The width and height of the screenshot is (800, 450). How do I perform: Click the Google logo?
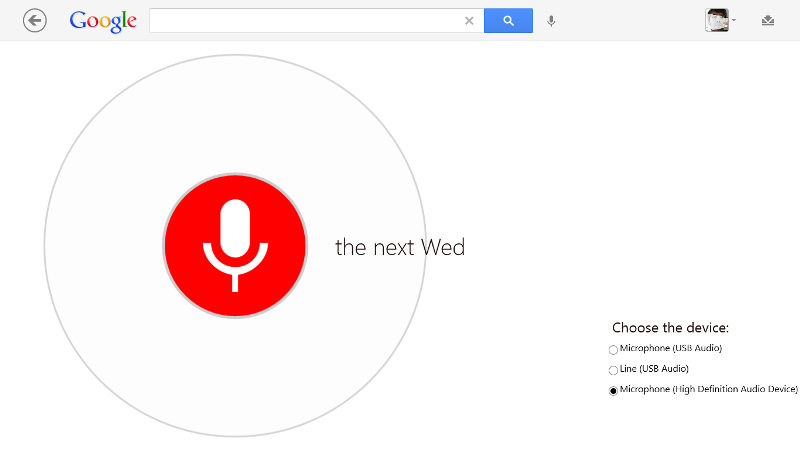click(103, 21)
